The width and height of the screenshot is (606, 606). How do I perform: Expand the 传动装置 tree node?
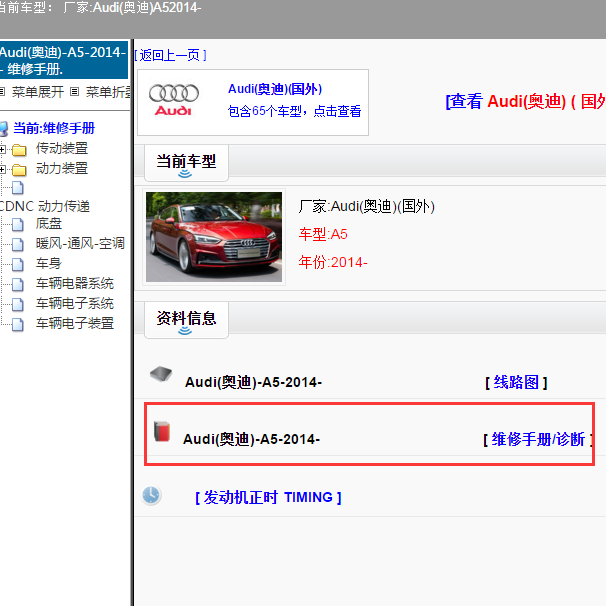tap(2, 149)
